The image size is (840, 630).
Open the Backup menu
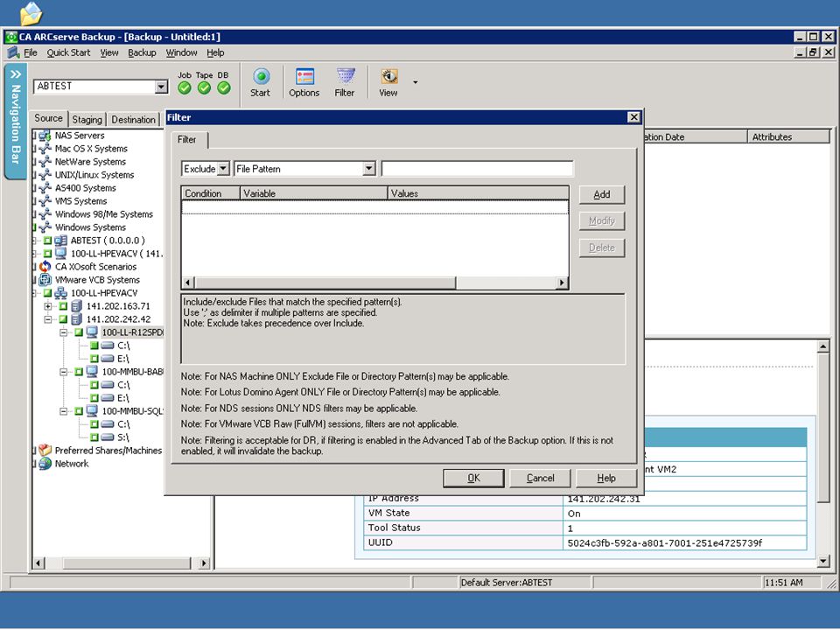142,52
